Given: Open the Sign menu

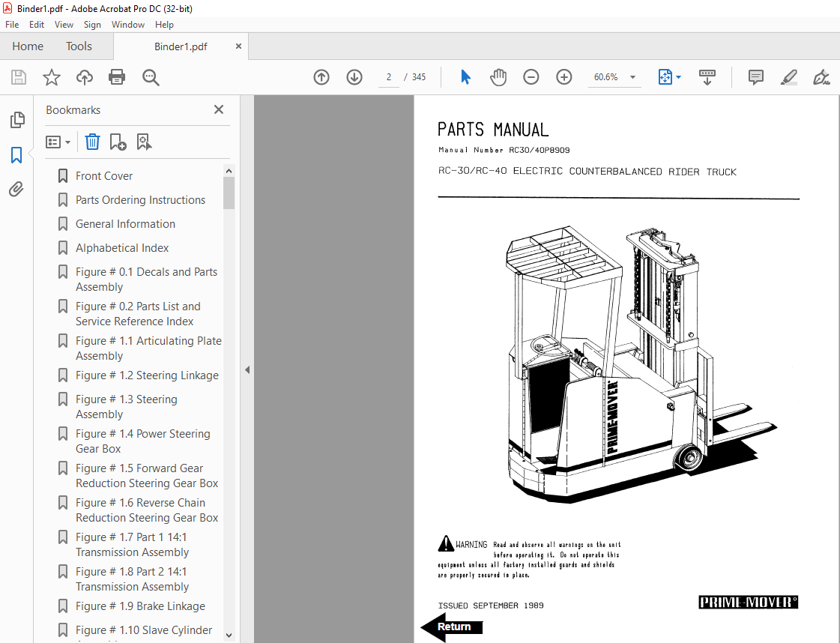Looking at the screenshot, I should (x=92, y=25).
